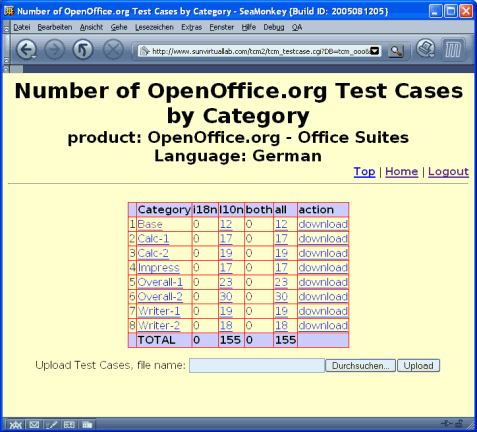Click the Search magnifier button

(x=396, y=51)
